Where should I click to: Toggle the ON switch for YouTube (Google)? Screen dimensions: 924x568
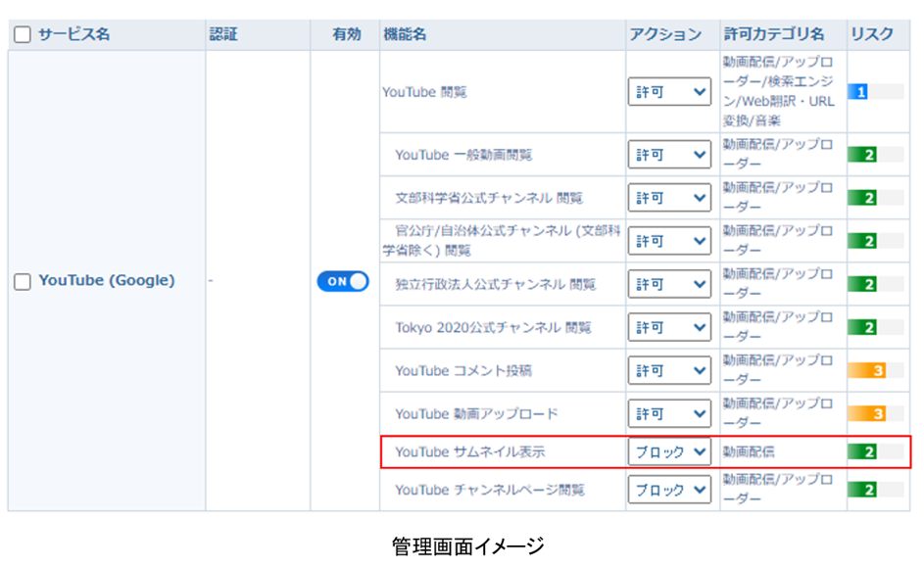(343, 281)
